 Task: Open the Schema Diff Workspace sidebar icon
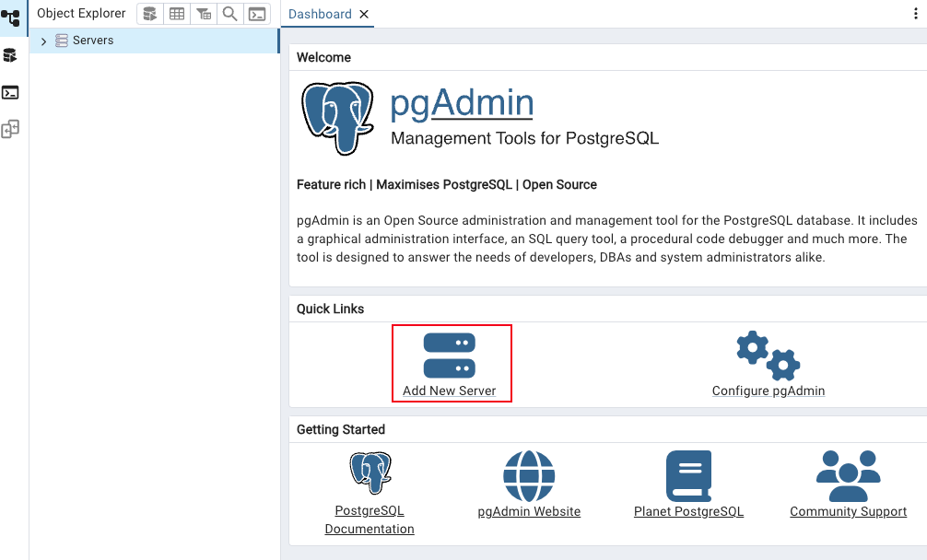coord(10,129)
